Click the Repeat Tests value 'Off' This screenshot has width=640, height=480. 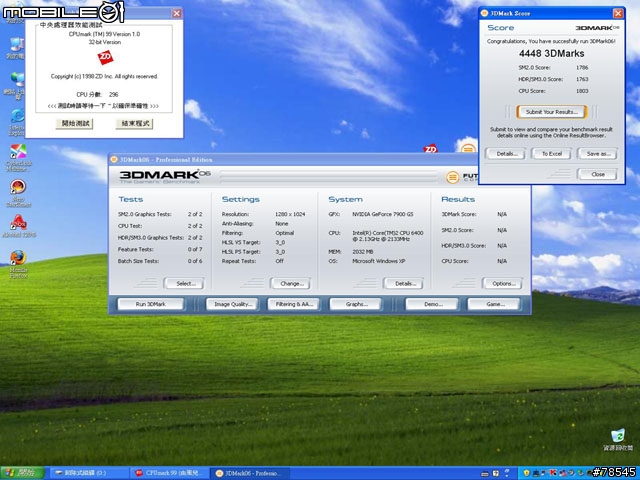(279, 261)
